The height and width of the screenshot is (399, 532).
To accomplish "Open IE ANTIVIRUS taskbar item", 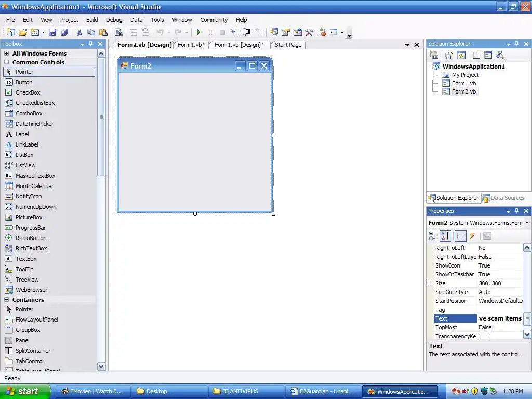I will 245,391.
